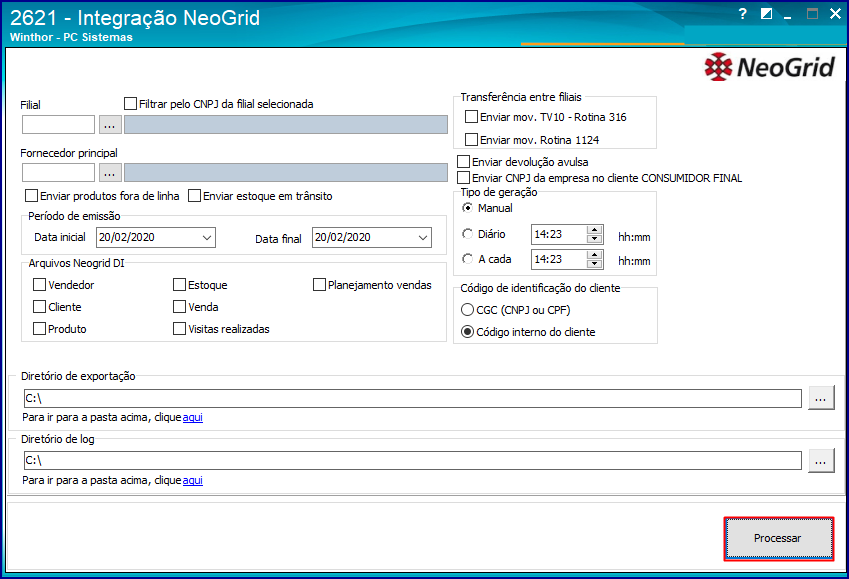Click the Processar button
849x579 pixels.
(779, 538)
